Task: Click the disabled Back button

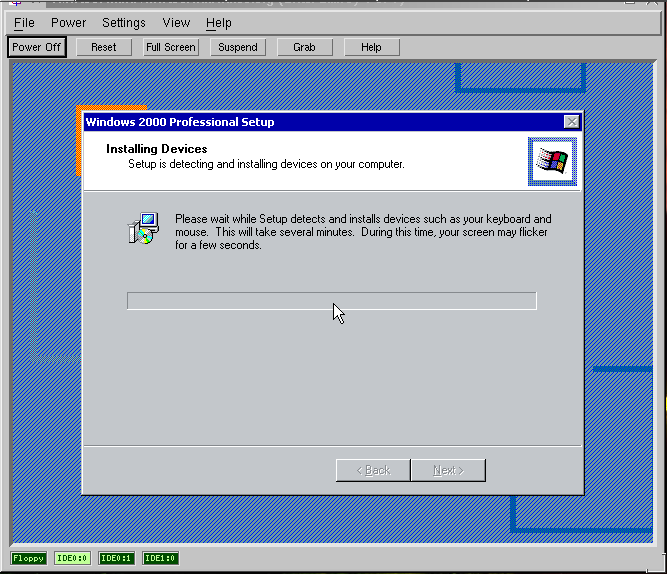Action: pos(373,470)
